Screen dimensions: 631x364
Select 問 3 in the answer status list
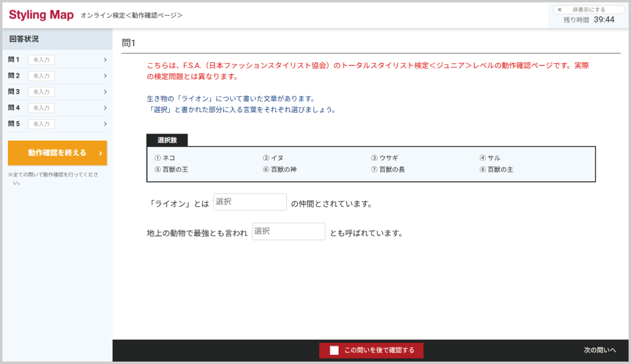14,92
